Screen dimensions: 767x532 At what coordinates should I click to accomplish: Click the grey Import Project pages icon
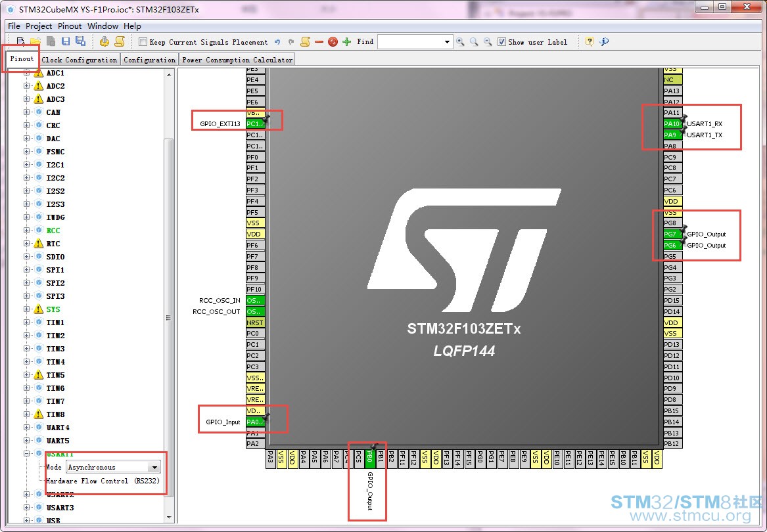point(51,41)
